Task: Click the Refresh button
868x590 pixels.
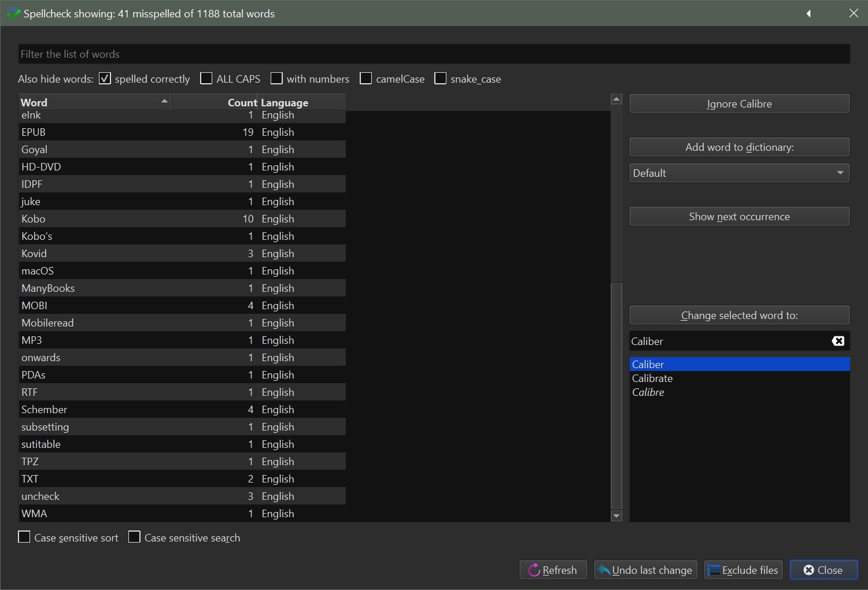Action: (553, 570)
